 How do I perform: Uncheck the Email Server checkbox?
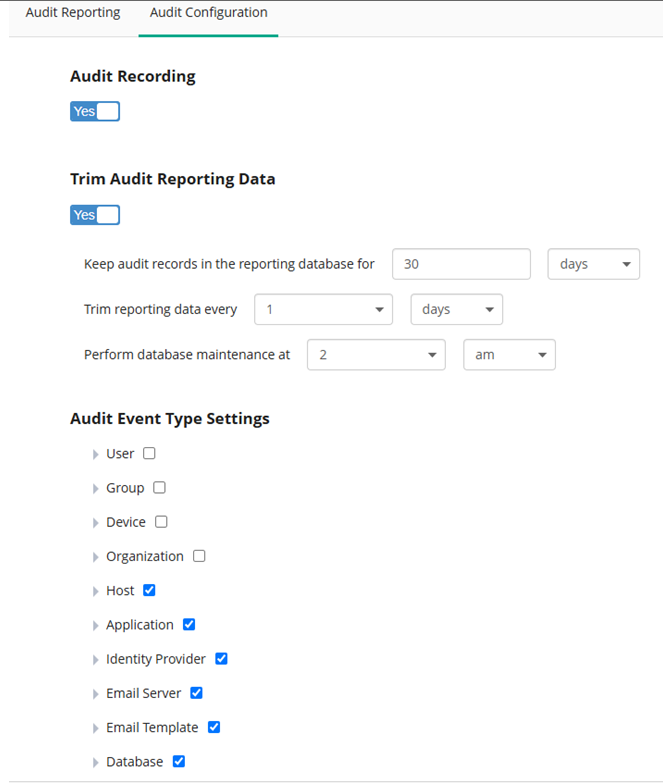point(196,693)
